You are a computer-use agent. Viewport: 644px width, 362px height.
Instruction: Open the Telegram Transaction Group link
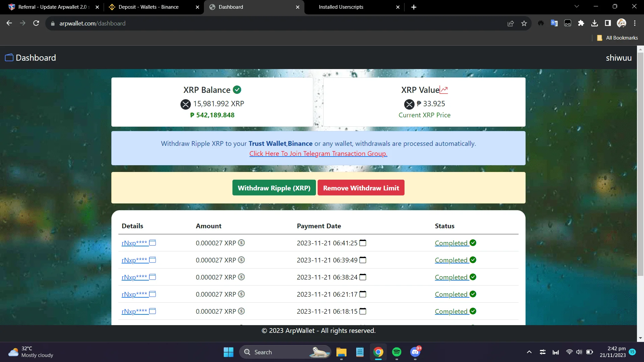point(318,154)
